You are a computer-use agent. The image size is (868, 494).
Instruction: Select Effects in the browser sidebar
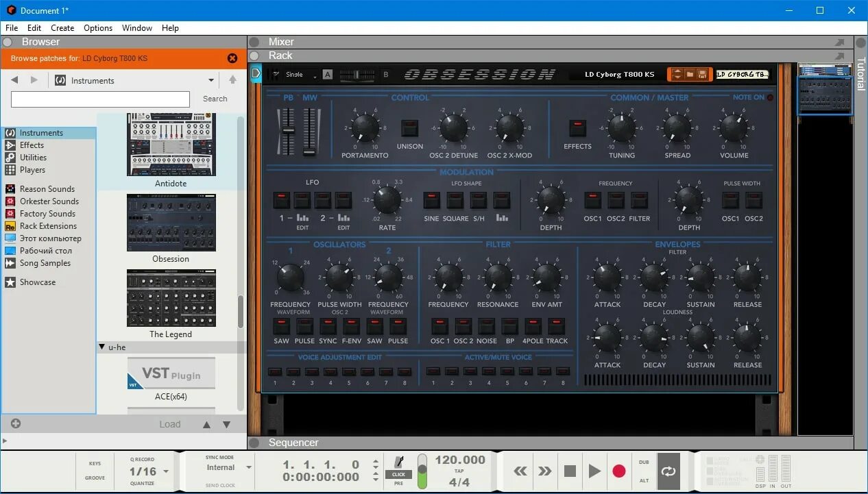[32, 145]
